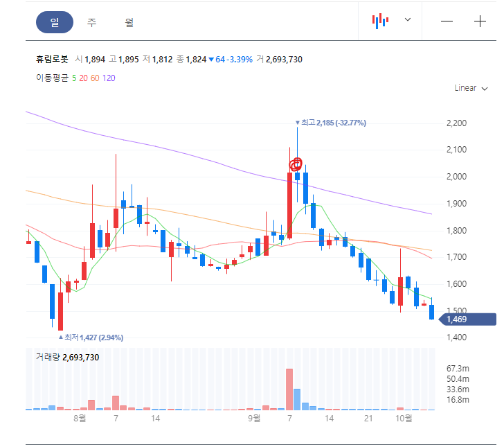Switch to the weekly 주 chart tab
504x447 pixels.
[91, 22]
